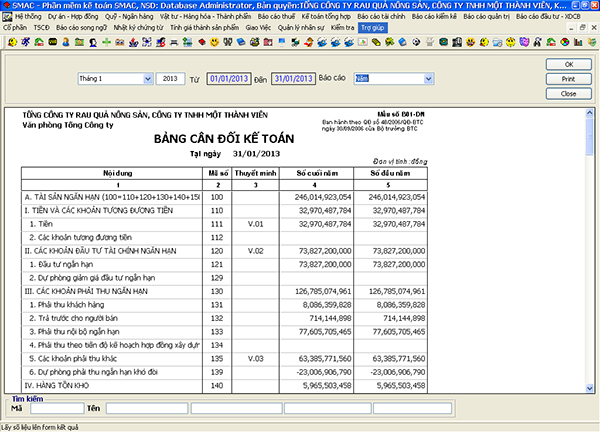Click the red diamond toolbar icon

202,42
